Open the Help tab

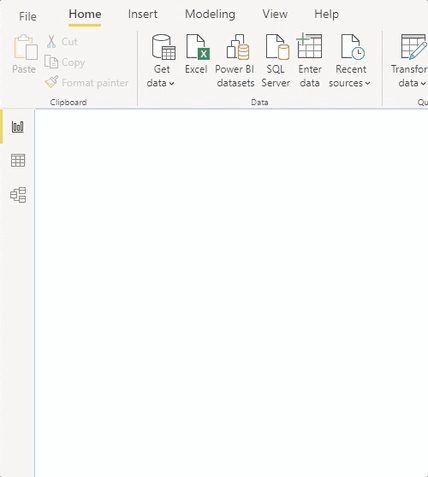pyautogui.click(x=326, y=14)
